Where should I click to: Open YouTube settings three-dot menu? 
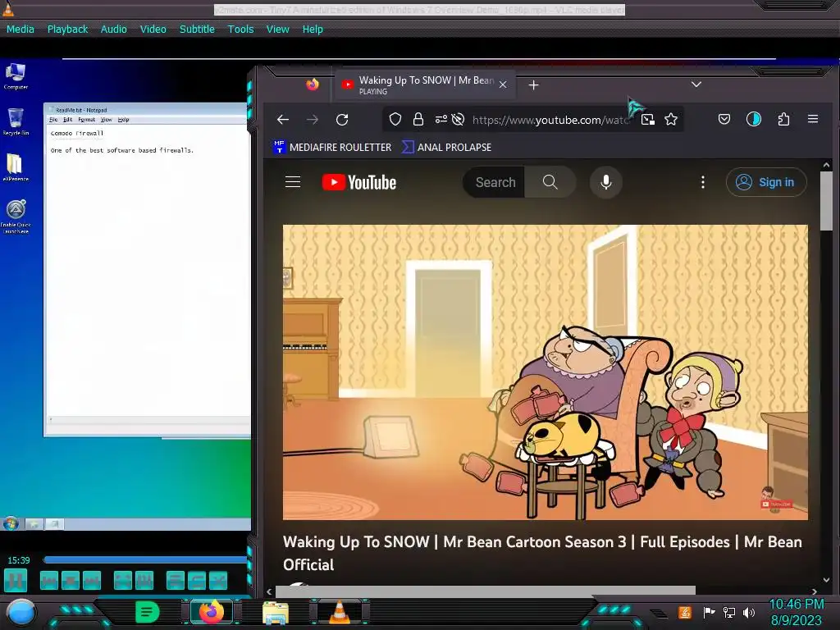[x=703, y=182]
